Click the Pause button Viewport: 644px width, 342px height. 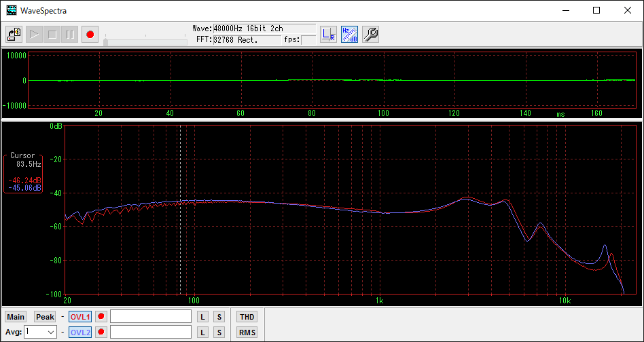(70, 35)
